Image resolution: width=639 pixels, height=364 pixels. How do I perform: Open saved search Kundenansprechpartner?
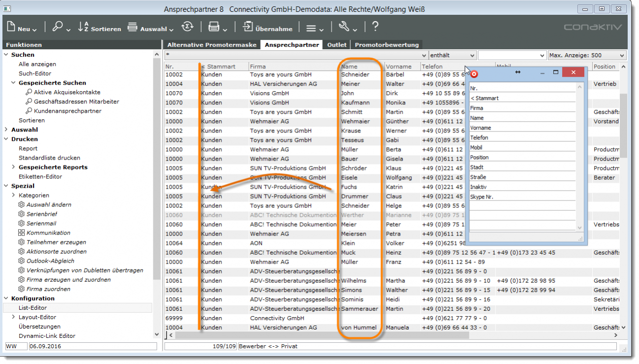tap(67, 111)
